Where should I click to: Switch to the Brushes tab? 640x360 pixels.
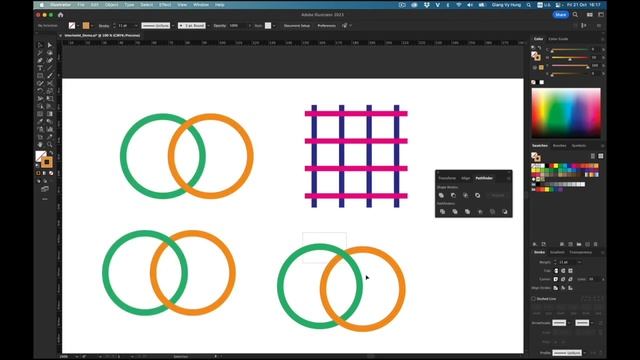(559, 146)
